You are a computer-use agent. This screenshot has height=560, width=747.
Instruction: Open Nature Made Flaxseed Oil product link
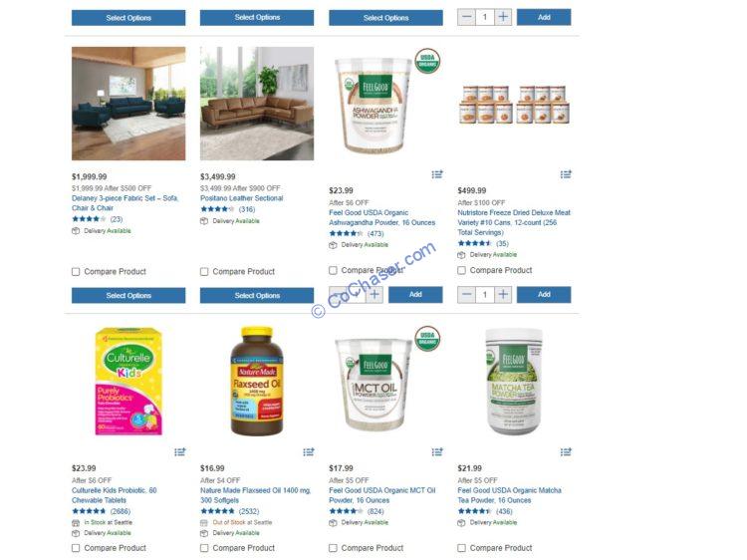coord(255,495)
